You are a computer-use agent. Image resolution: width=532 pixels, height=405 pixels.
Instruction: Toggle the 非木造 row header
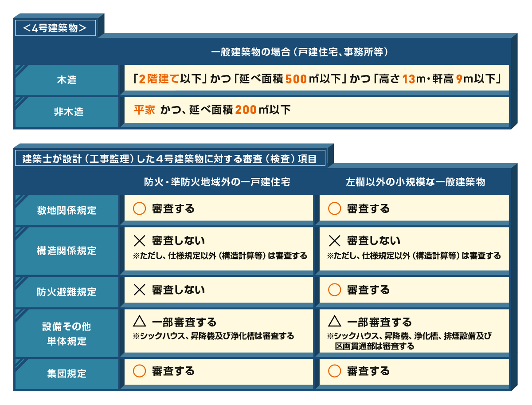[66, 110]
